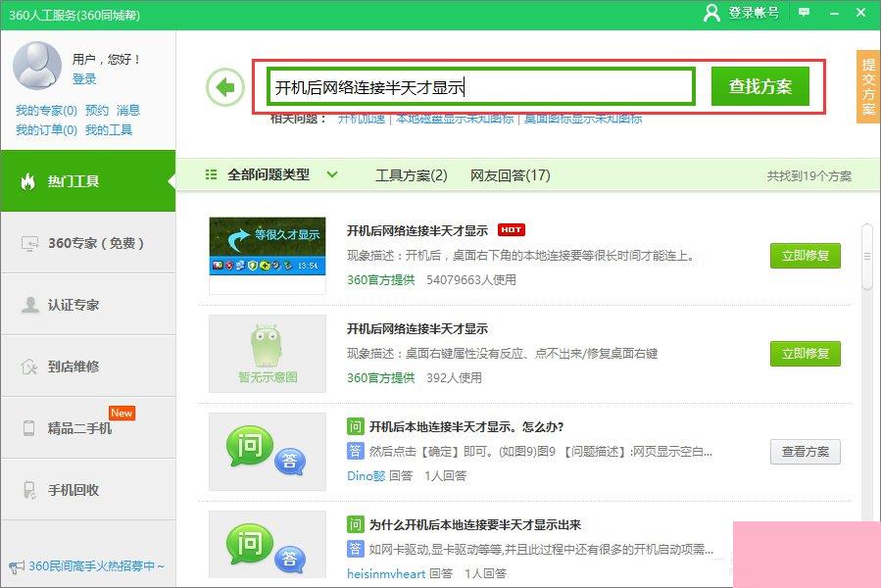Click the 问 icon of 为什么开机后本地连接 question

pyautogui.click(x=355, y=524)
